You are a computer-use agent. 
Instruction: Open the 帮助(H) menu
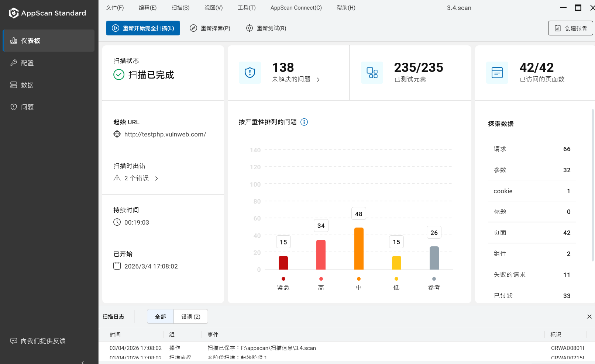point(346,8)
